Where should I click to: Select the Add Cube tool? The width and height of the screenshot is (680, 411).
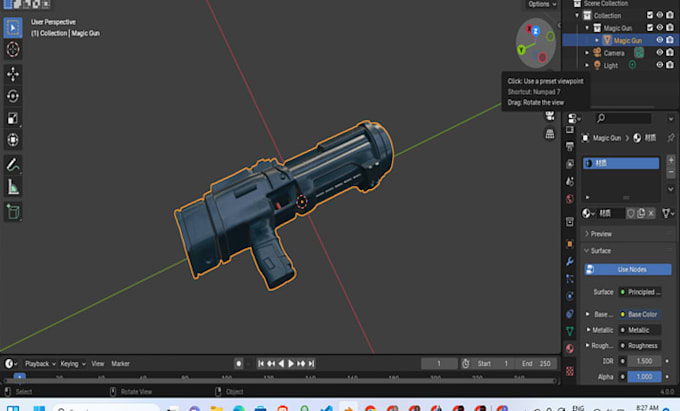[13, 212]
